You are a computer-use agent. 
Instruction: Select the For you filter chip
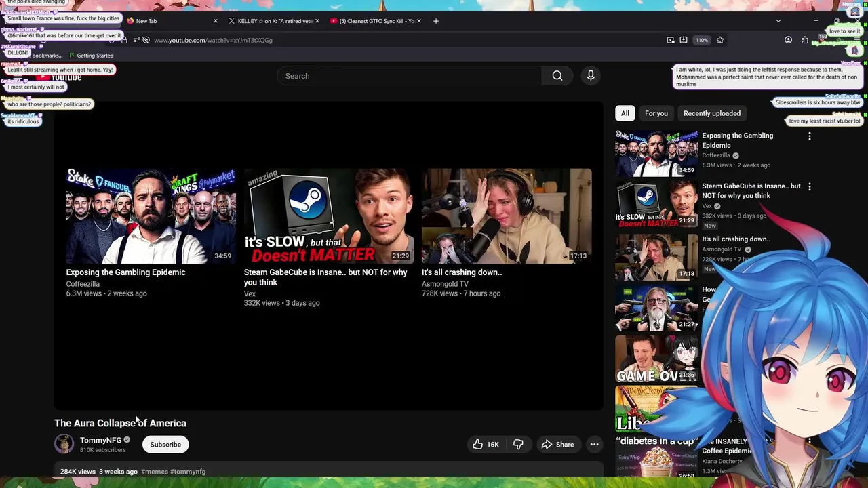pyautogui.click(x=656, y=113)
